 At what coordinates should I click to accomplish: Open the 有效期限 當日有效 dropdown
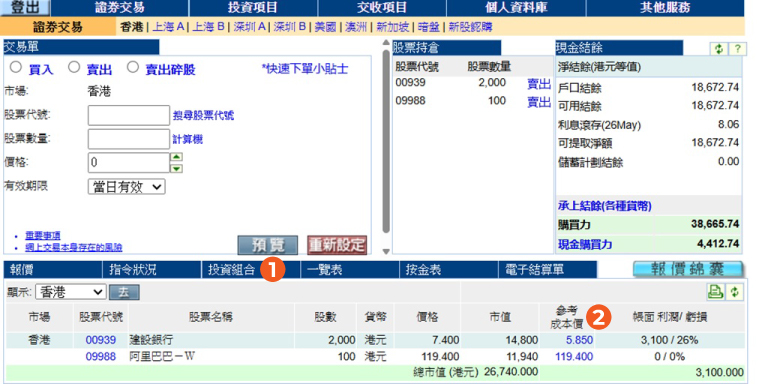[x=126, y=187]
